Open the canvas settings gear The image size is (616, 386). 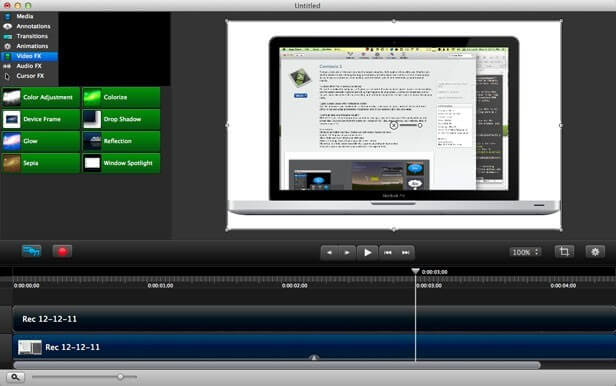click(595, 251)
